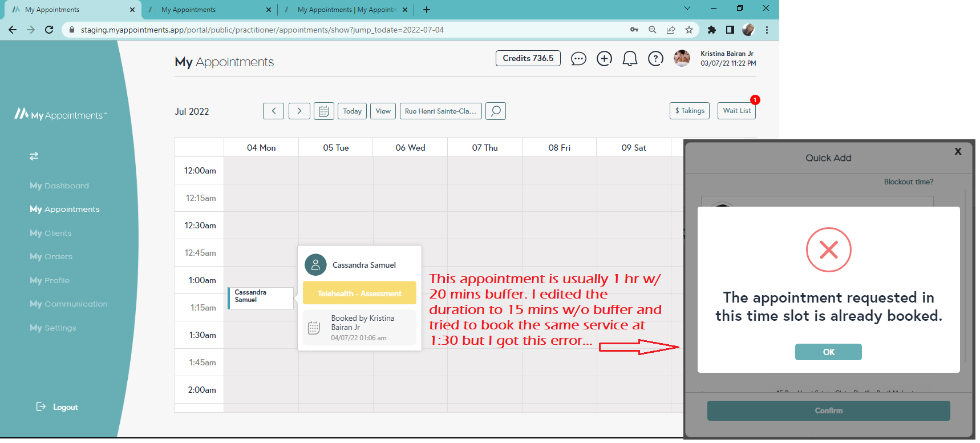
Task: Open the Kristina Bairan Jr profile menu
Action: point(726,58)
